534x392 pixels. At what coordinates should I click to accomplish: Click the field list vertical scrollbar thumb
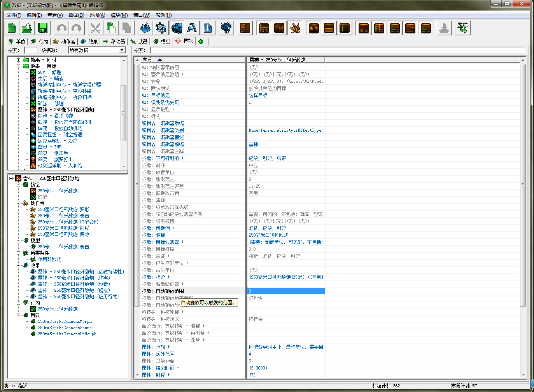point(137,185)
